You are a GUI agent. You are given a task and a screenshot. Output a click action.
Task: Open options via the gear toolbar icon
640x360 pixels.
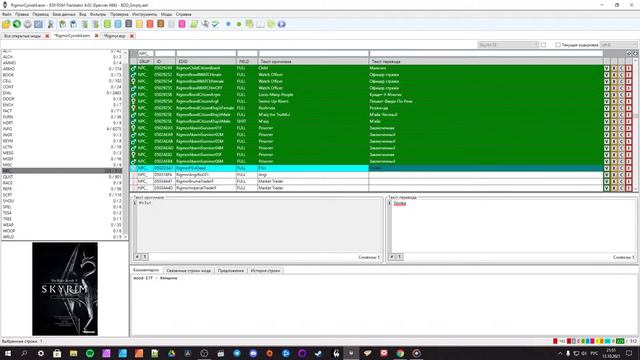pos(27,24)
